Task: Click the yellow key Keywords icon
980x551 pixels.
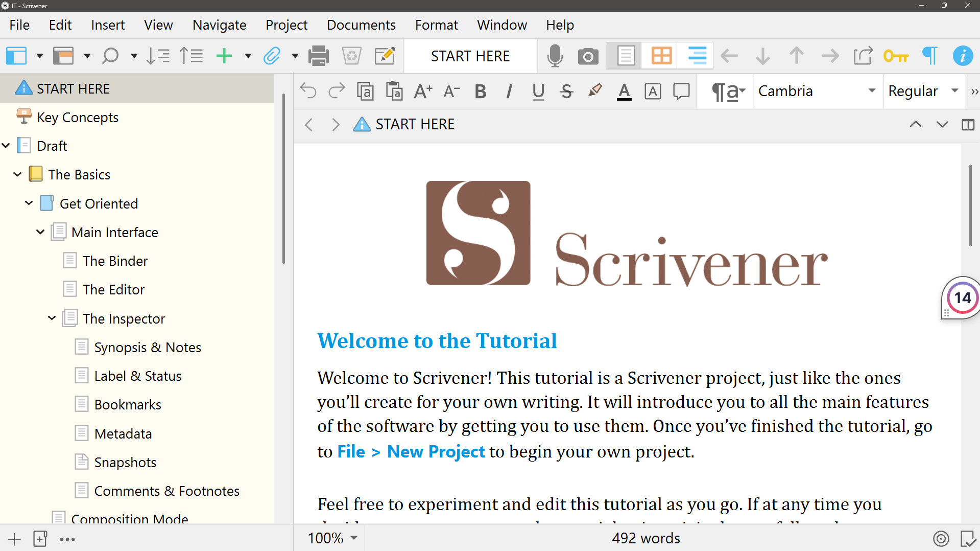Action: point(896,55)
